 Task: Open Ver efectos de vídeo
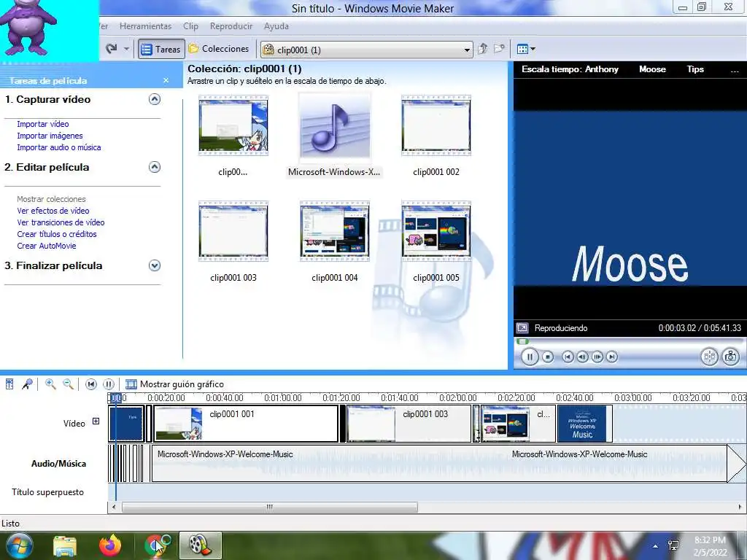53,211
